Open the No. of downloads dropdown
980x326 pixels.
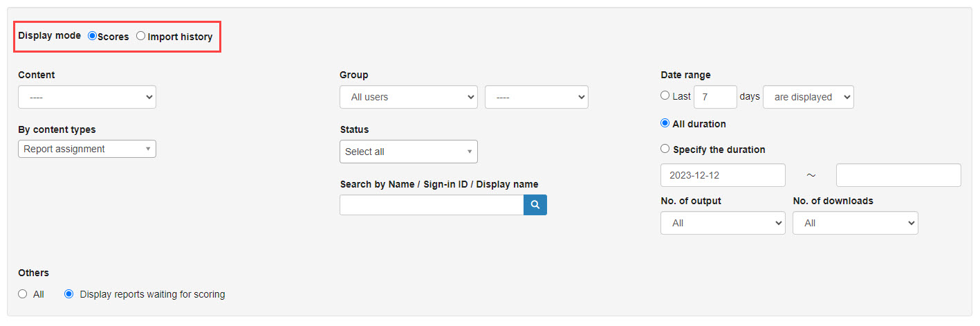point(855,224)
